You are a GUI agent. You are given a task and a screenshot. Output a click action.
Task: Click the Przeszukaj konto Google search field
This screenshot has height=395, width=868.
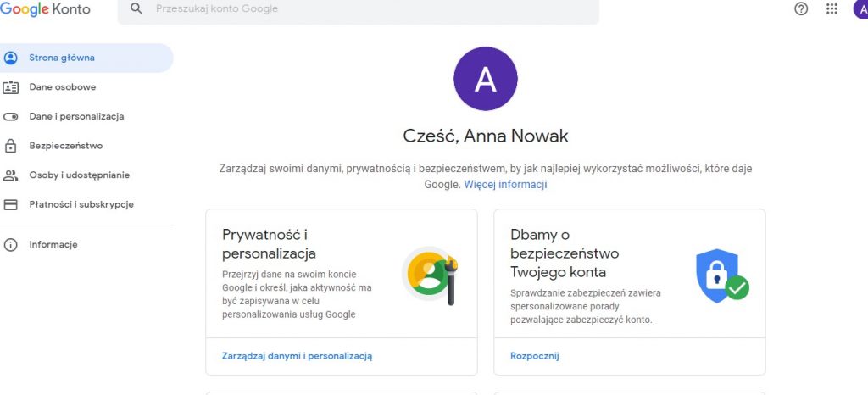364,9
